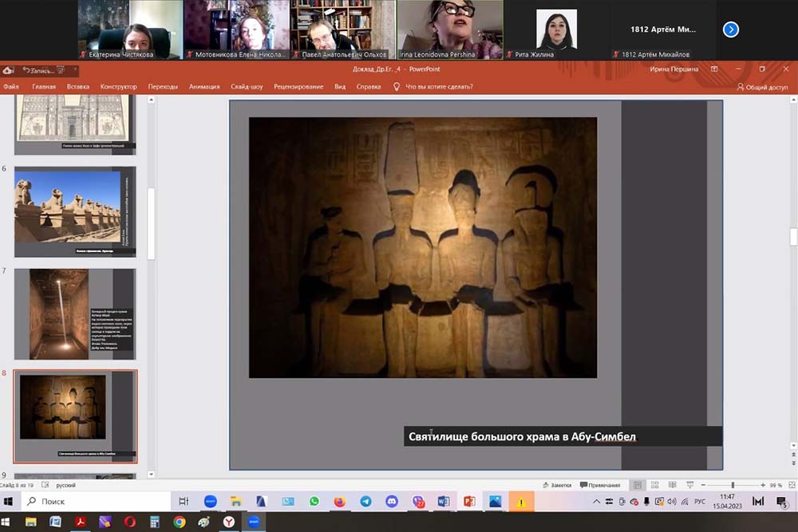
Task: Click the Общий доступ share button
Action: click(762, 86)
